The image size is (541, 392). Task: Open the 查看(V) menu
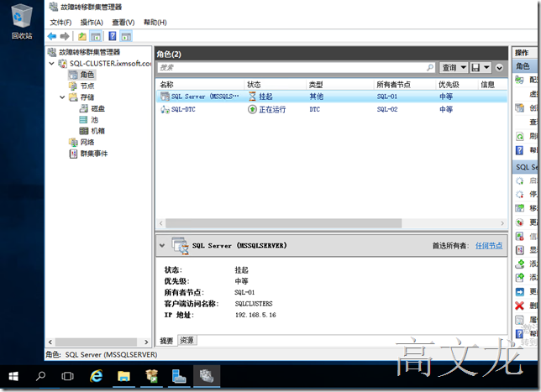123,23
